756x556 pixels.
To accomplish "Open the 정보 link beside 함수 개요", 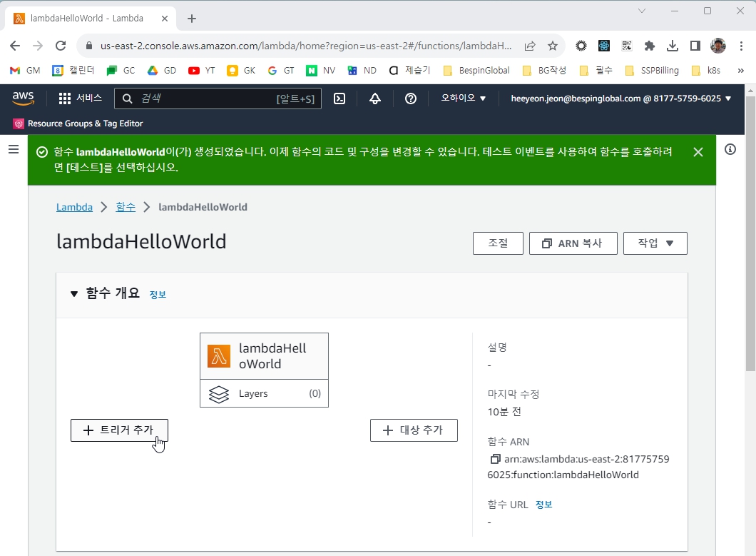I will [158, 294].
